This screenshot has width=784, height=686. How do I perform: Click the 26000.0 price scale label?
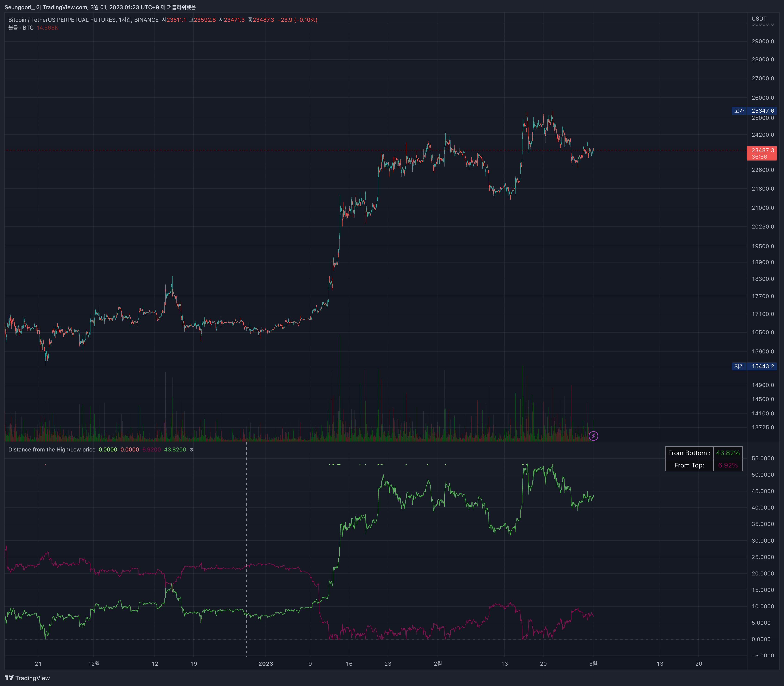click(x=763, y=98)
